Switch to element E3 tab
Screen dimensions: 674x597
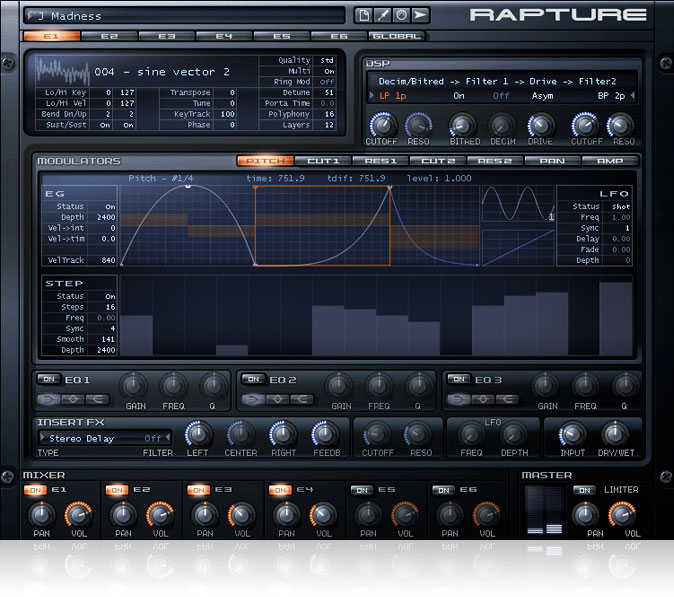pyautogui.click(x=167, y=36)
